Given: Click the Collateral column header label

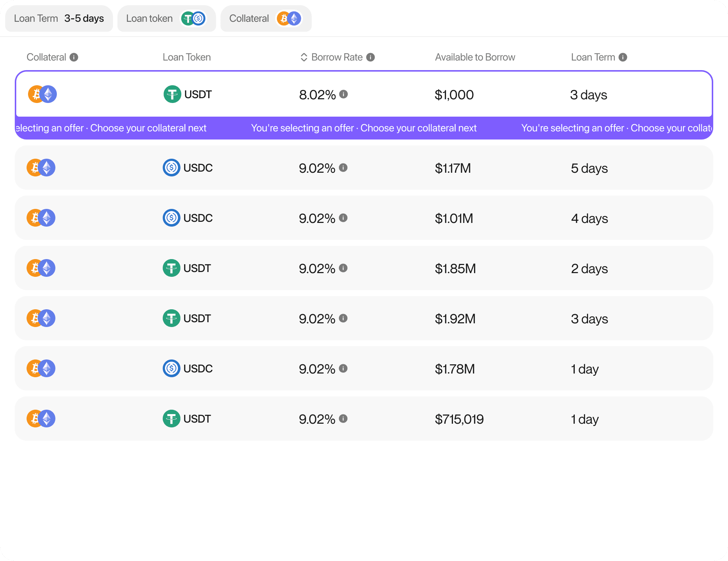Looking at the screenshot, I should click(46, 57).
